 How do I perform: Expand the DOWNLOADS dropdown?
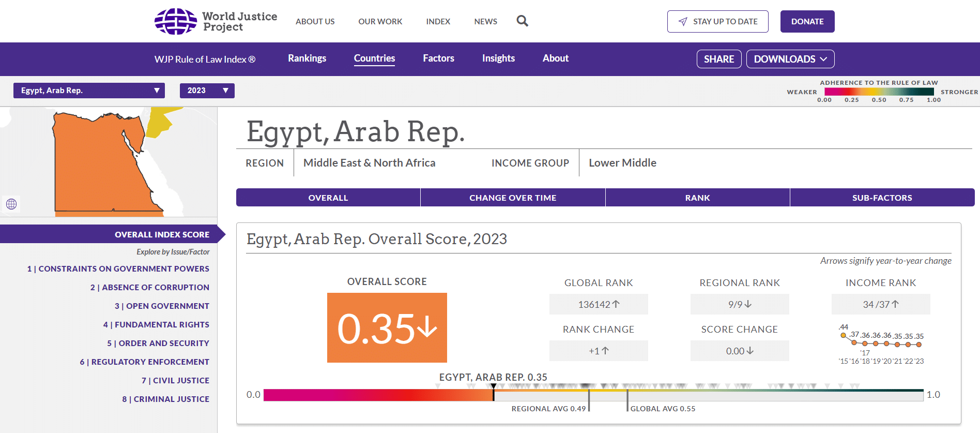790,59
